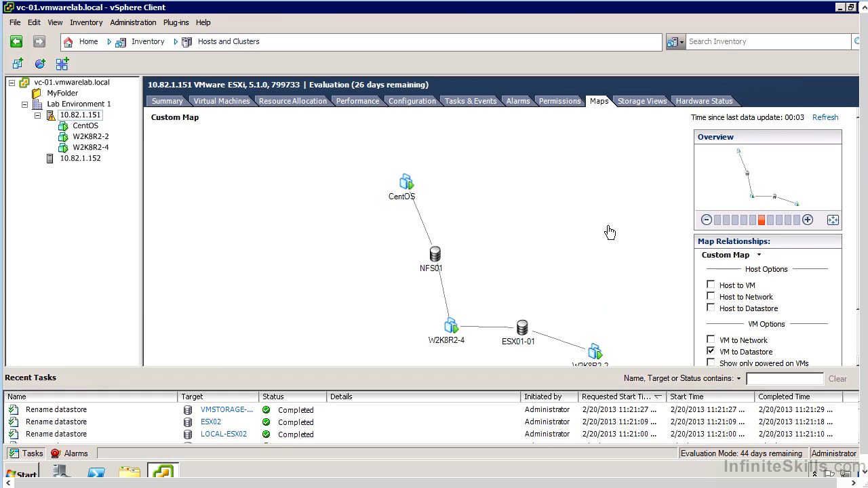Switch to the Storage Views tab
Viewport: 868px width, 488px height.
tap(642, 101)
